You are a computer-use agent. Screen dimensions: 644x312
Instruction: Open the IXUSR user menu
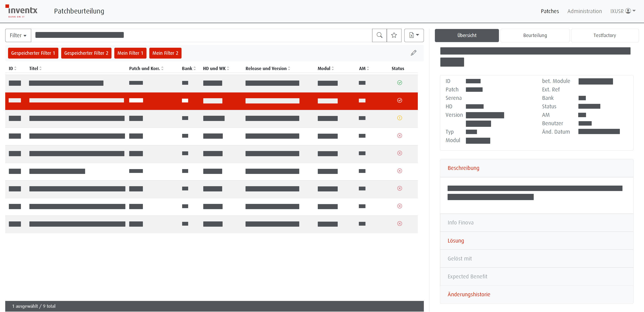point(622,11)
